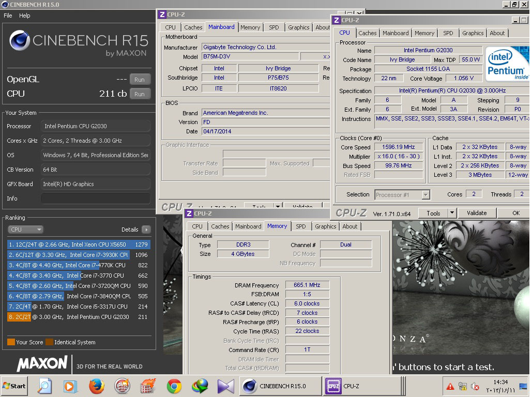The image size is (532, 397).
Task: Click the Validate button in CPU-Z
Action: pyautogui.click(x=477, y=213)
